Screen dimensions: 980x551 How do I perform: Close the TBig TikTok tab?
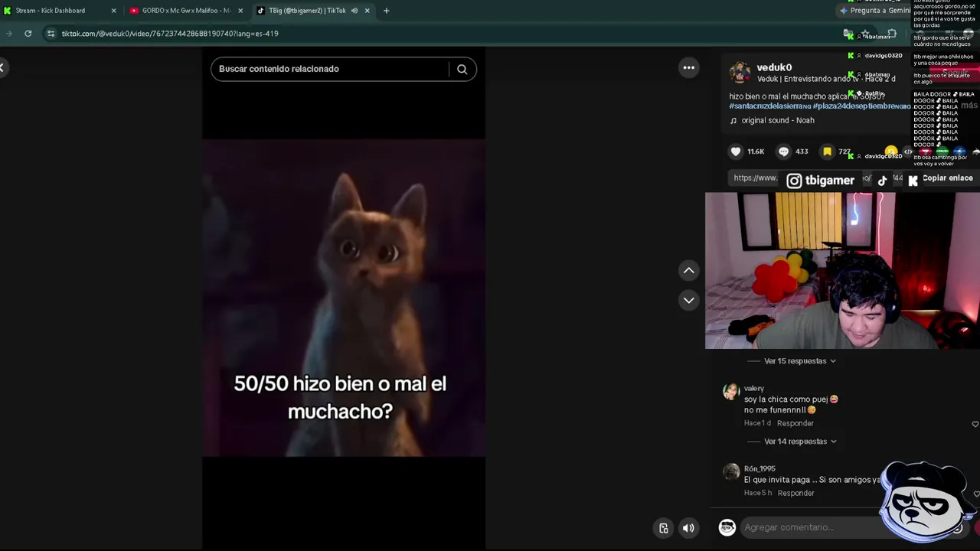(x=367, y=11)
